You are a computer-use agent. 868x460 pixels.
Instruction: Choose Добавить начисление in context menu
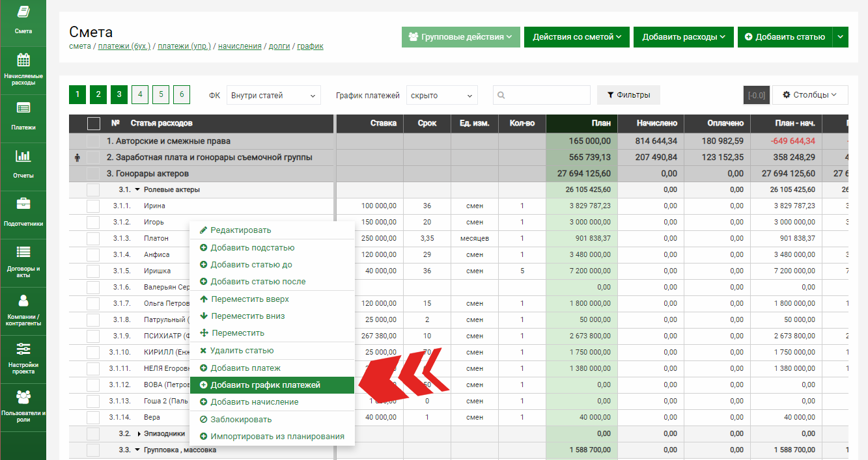272,402
